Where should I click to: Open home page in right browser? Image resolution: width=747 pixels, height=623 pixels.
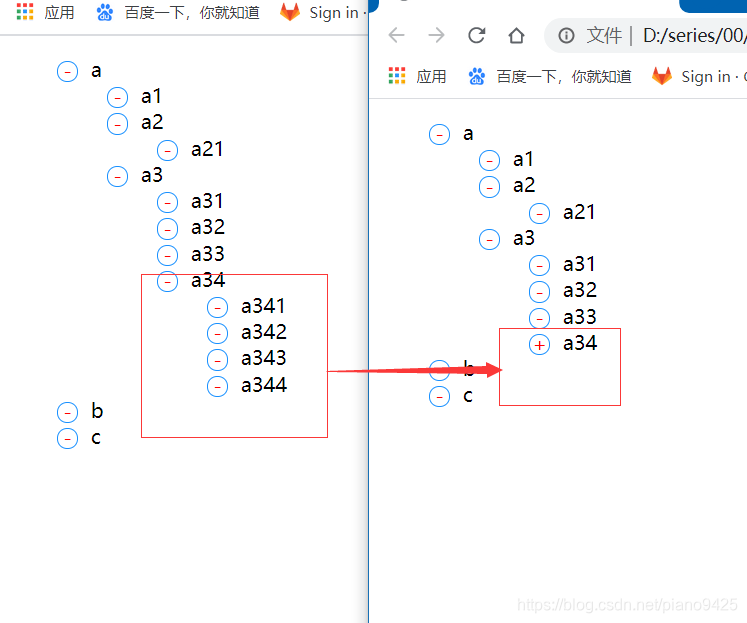[516, 35]
